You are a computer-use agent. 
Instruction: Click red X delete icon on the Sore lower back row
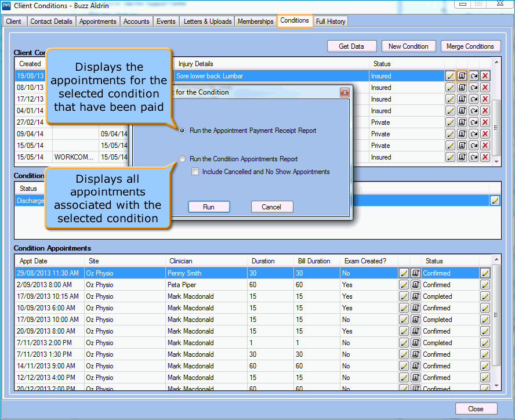coord(485,76)
